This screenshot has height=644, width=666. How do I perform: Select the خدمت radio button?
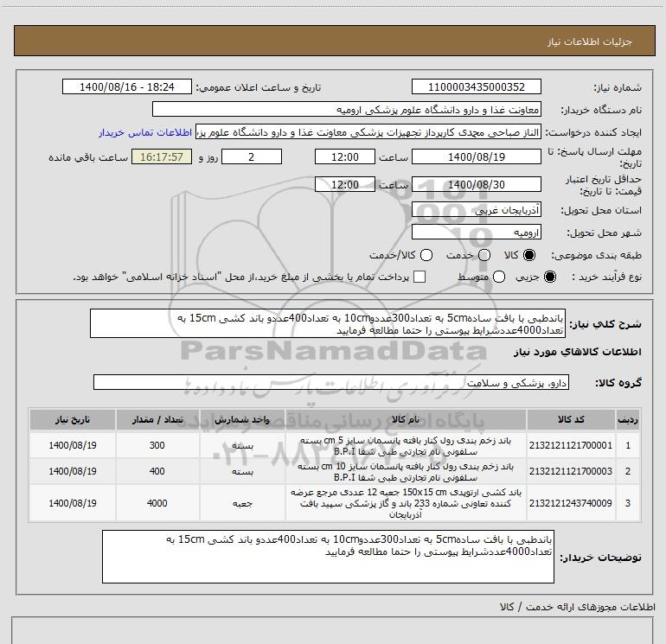pyautogui.click(x=484, y=255)
